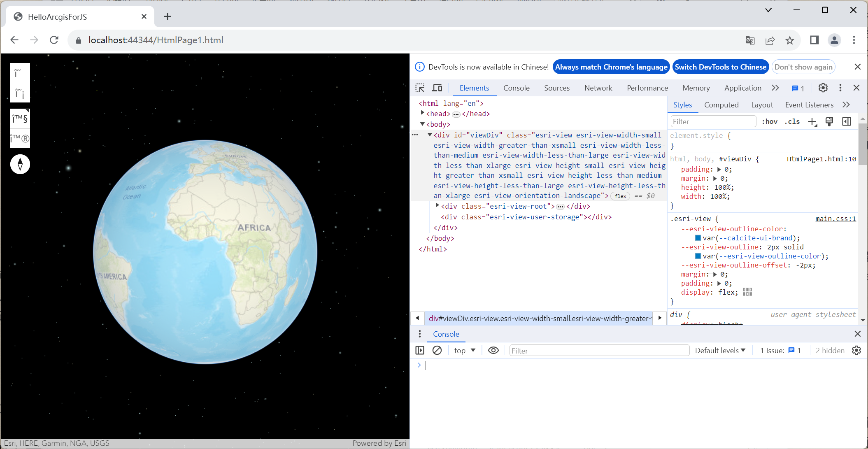
Task: Click Switch DevTools to Chinese button
Action: [x=721, y=67]
